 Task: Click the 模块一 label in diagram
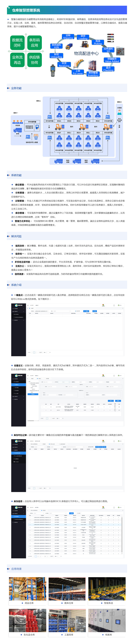(16, 113)
